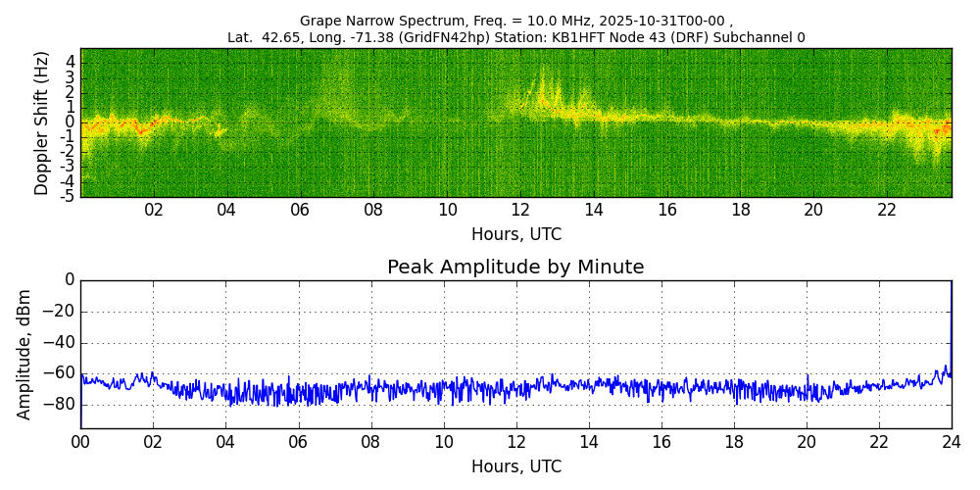Click the 0 Hz Doppler shift tick label

coord(70,122)
